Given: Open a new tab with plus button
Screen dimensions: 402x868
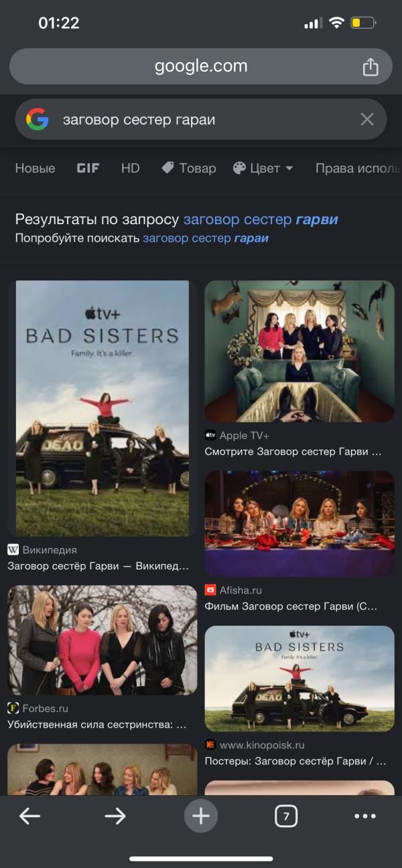Looking at the screenshot, I should 201,816.
